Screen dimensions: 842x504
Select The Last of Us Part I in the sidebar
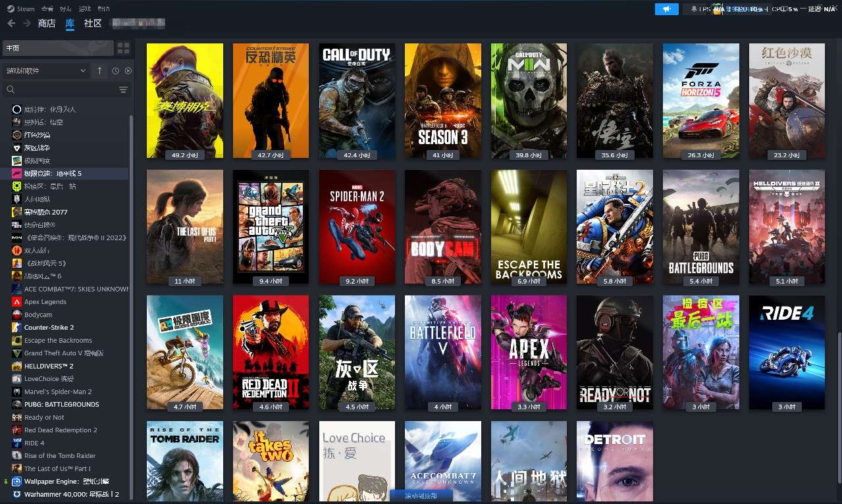[x=65, y=468]
